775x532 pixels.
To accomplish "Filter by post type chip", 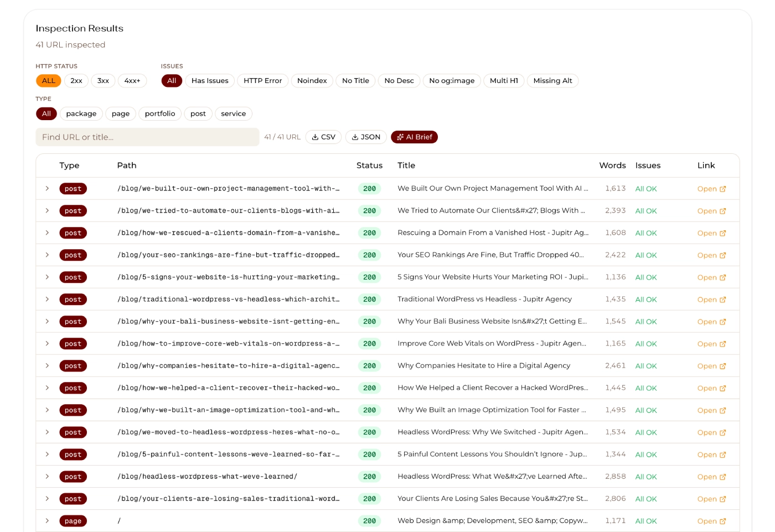I will tap(198, 113).
